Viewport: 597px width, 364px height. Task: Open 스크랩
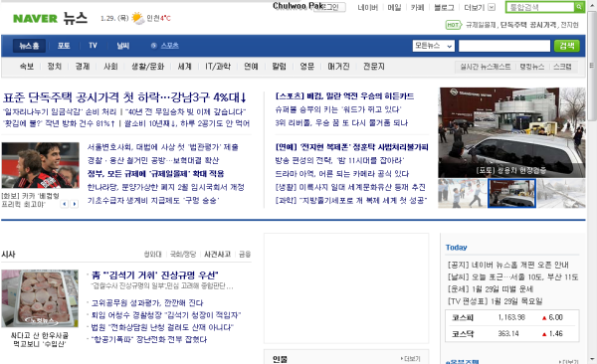click(562, 67)
